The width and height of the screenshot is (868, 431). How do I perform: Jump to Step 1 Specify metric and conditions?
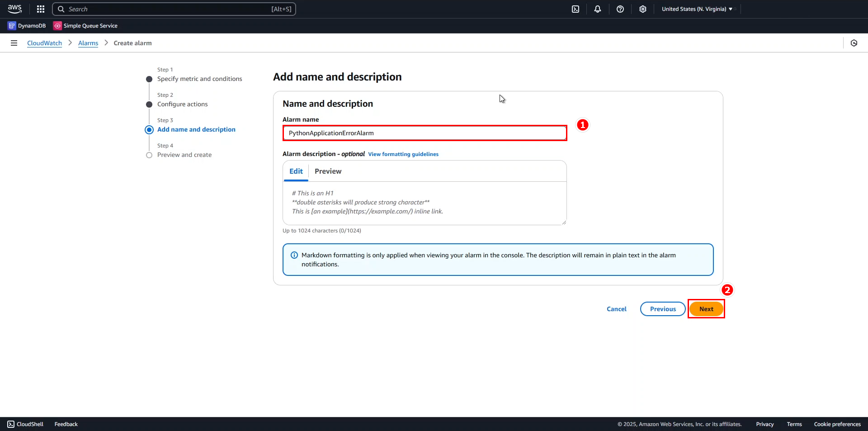pyautogui.click(x=200, y=79)
